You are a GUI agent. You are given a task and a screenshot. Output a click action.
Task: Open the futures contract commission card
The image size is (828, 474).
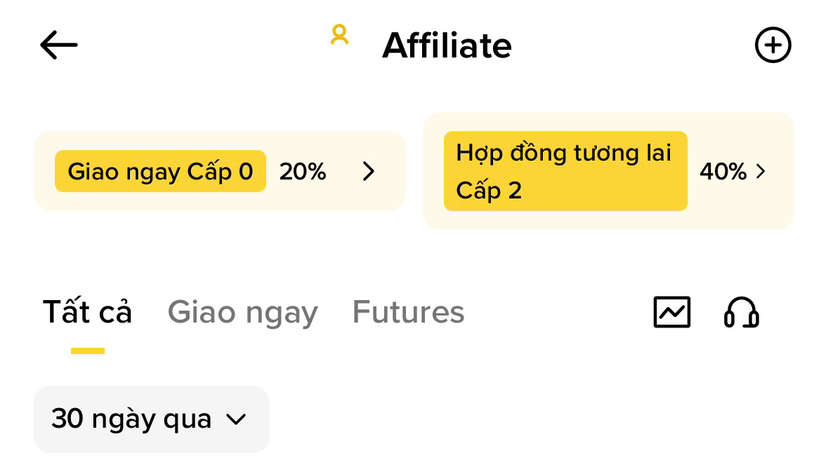tap(608, 171)
